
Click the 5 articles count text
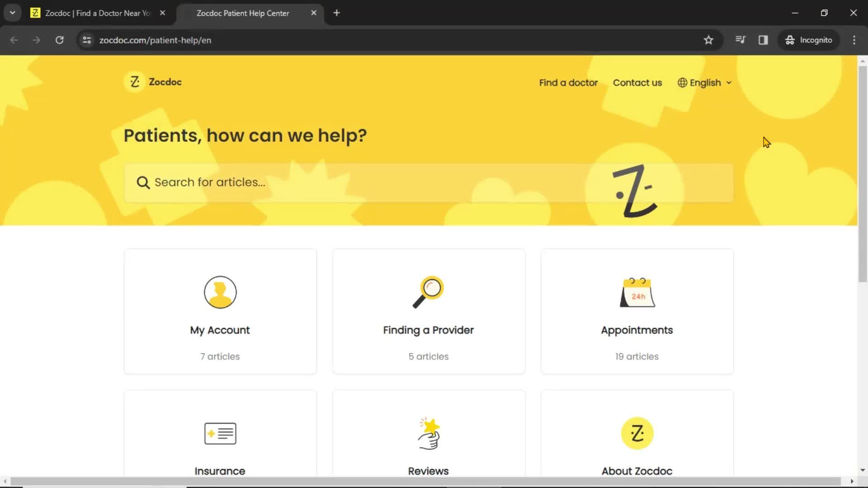tap(429, 357)
